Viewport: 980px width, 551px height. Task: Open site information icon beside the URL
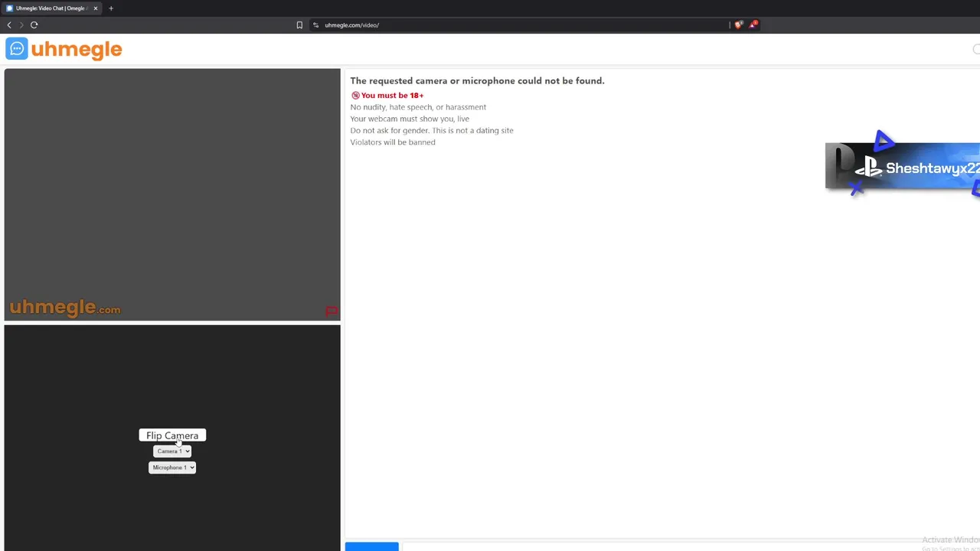pyautogui.click(x=315, y=24)
